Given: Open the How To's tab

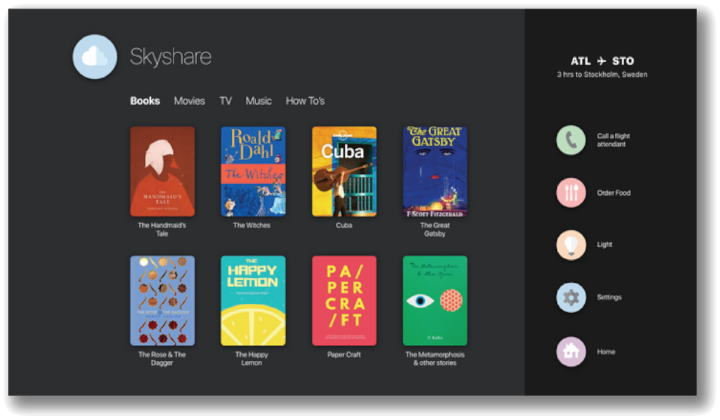Looking at the screenshot, I should [x=305, y=101].
